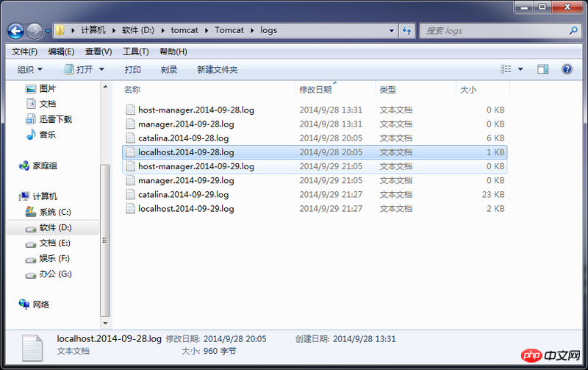Viewport: 588px width, 370px height.
Task: Select file localhost.2014-09-29.log
Action: (x=315, y=209)
